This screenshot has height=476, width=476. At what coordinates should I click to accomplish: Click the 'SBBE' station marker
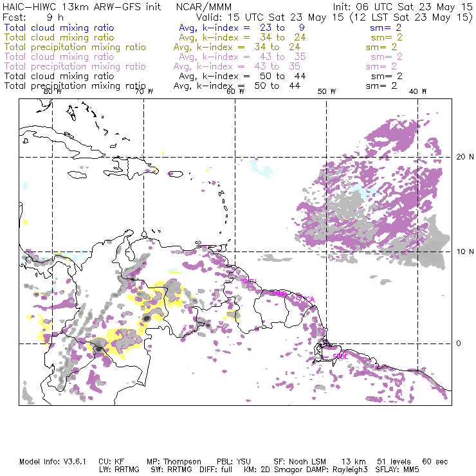pyautogui.click(x=340, y=357)
